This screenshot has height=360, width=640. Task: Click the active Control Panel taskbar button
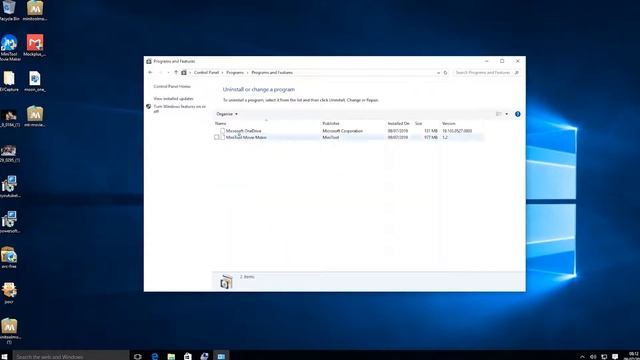pos(221,356)
